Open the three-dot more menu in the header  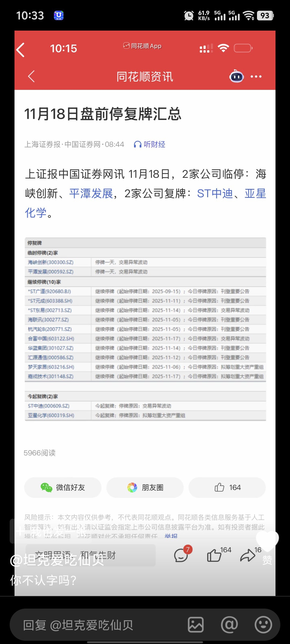coord(256,76)
